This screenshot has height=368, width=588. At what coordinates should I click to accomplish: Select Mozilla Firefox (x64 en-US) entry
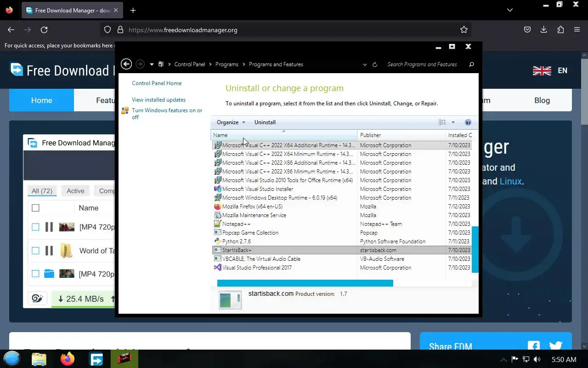pos(342,207)
